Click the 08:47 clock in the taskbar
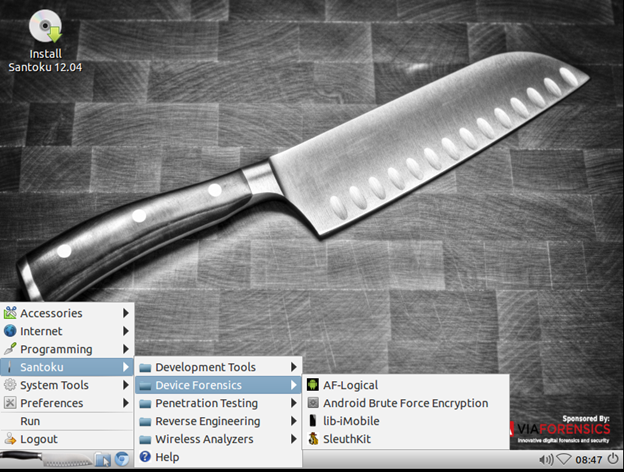Screen dimensions: 624x472 tap(588, 460)
